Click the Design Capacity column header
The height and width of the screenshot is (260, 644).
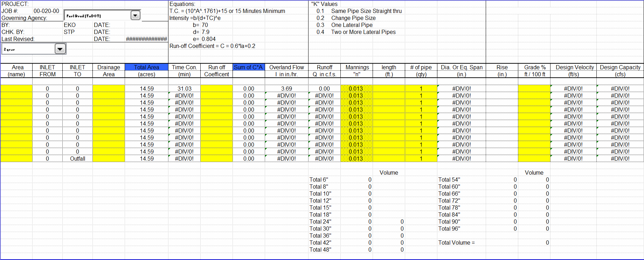click(620, 67)
